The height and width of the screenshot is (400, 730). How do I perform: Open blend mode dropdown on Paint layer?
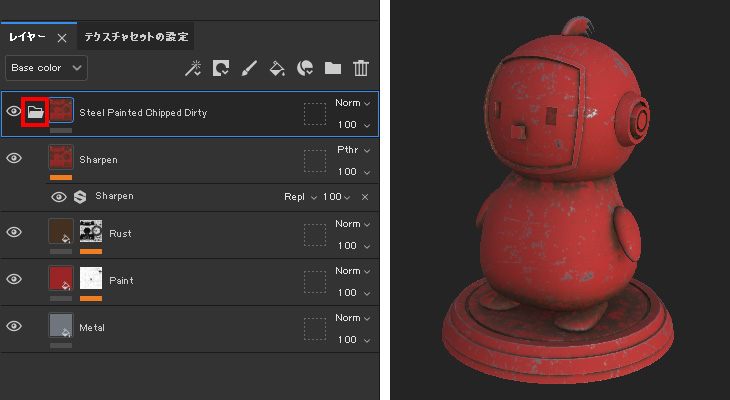(353, 271)
